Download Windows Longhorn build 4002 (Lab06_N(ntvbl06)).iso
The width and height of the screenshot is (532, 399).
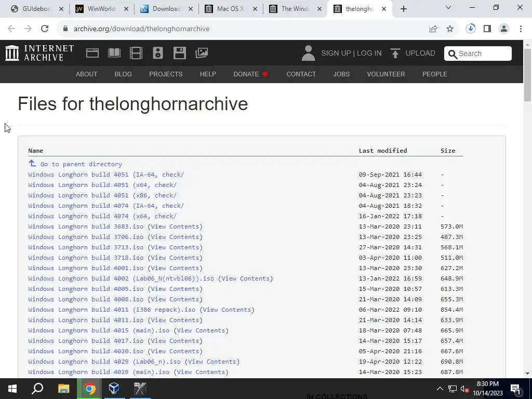121,278
